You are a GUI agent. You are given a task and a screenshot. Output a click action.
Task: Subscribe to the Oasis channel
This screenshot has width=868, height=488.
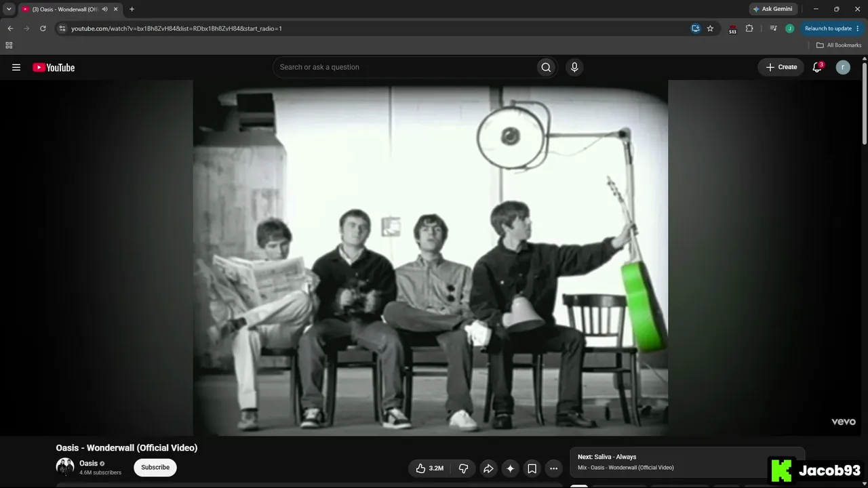[155, 468]
